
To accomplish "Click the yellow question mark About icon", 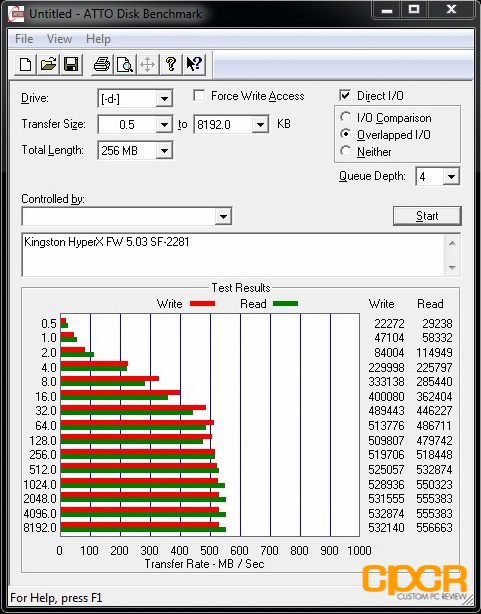I will coord(170,64).
